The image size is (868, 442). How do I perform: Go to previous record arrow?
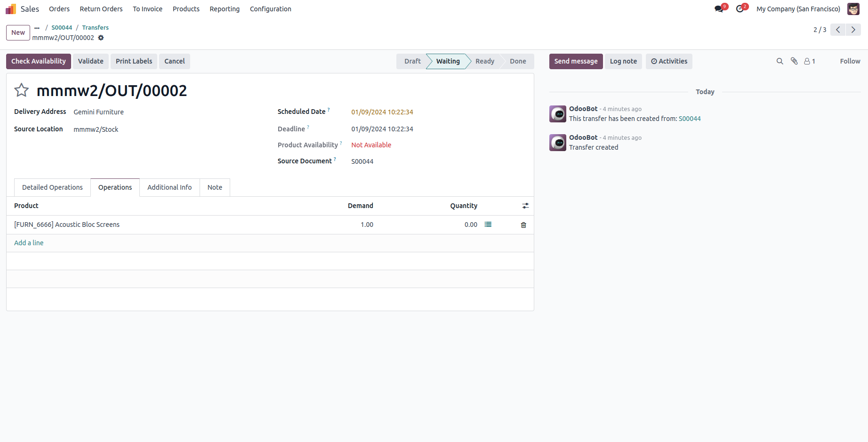[x=838, y=30]
